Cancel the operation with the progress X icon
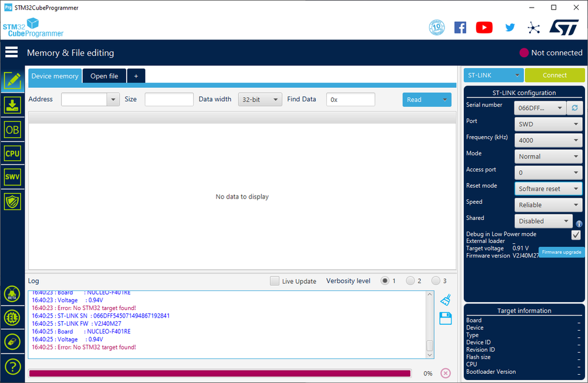Viewport: 588px width, 383px height. click(446, 373)
